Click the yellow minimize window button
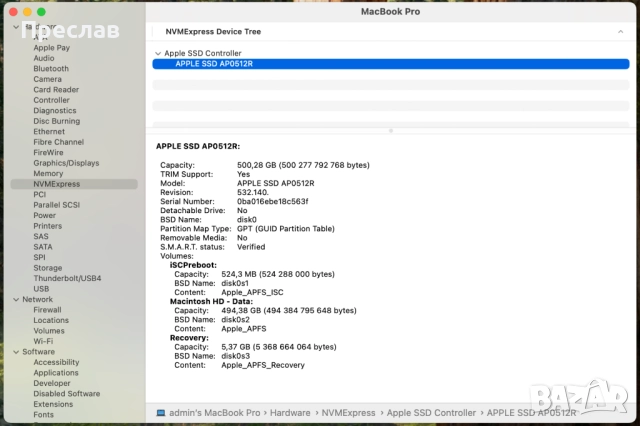The width and height of the screenshot is (640, 426). (27, 12)
